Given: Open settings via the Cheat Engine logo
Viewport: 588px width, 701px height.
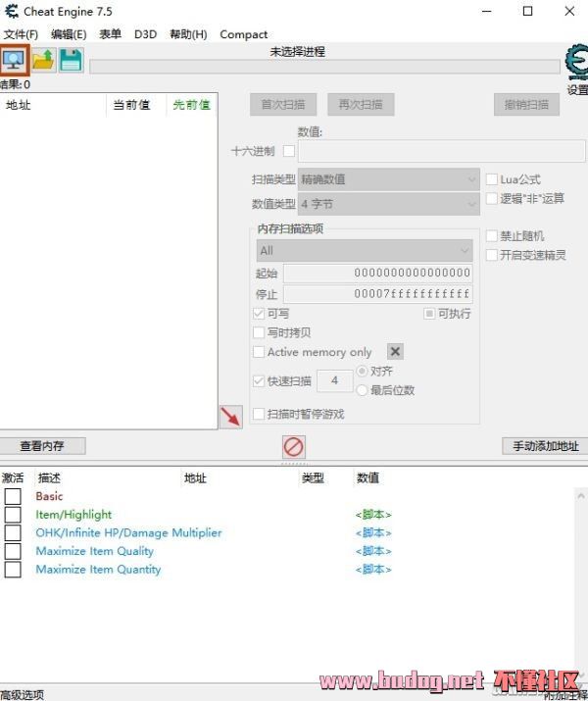Looking at the screenshot, I should [x=577, y=63].
